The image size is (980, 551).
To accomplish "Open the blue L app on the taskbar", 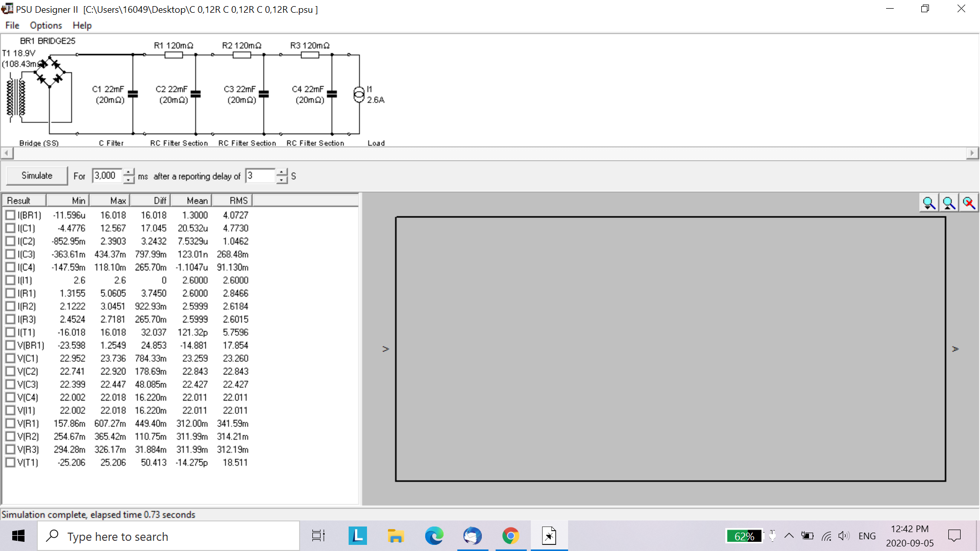I will [x=357, y=536].
